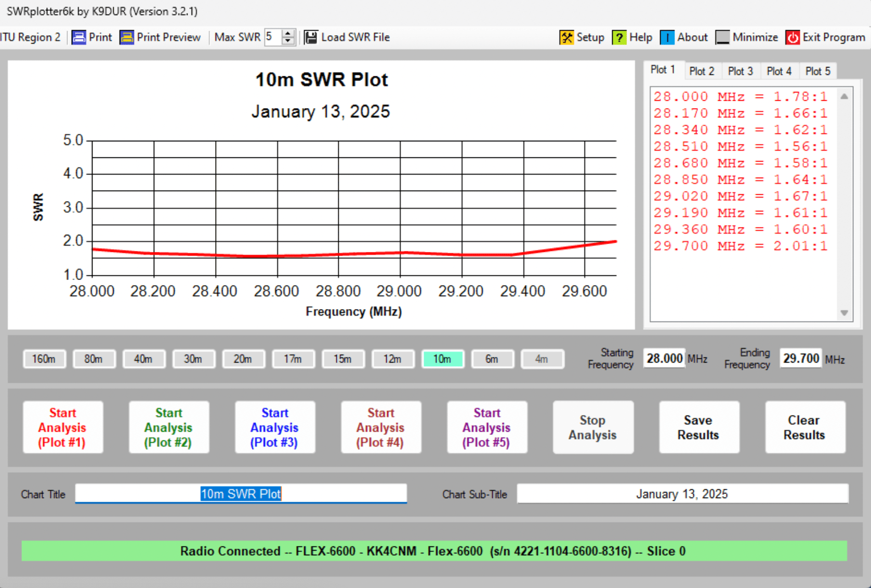871x588 pixels.
Task: Click the 28.510 MHz = 1.56:1 result line
Action: click(x=741, y=146)
